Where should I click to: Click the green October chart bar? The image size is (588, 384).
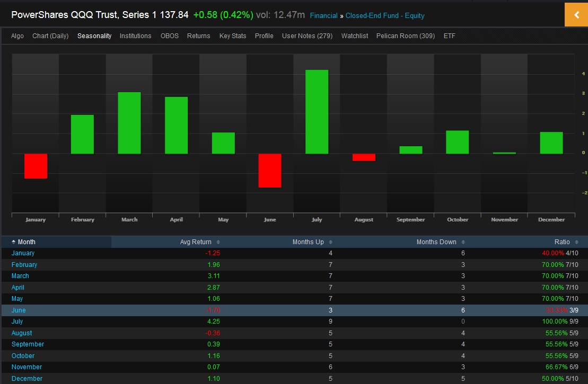[458, 142]
